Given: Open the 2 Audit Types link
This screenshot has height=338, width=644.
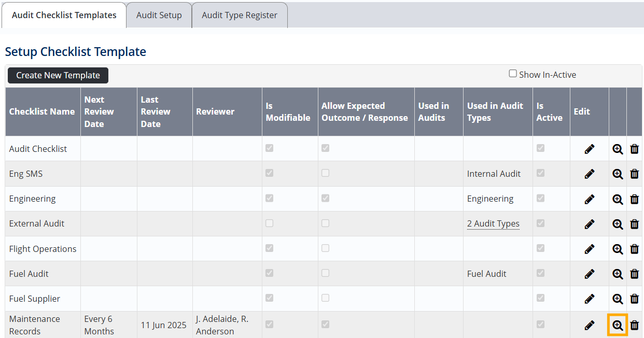Looking at the screenshot, I should pos(493,224).
